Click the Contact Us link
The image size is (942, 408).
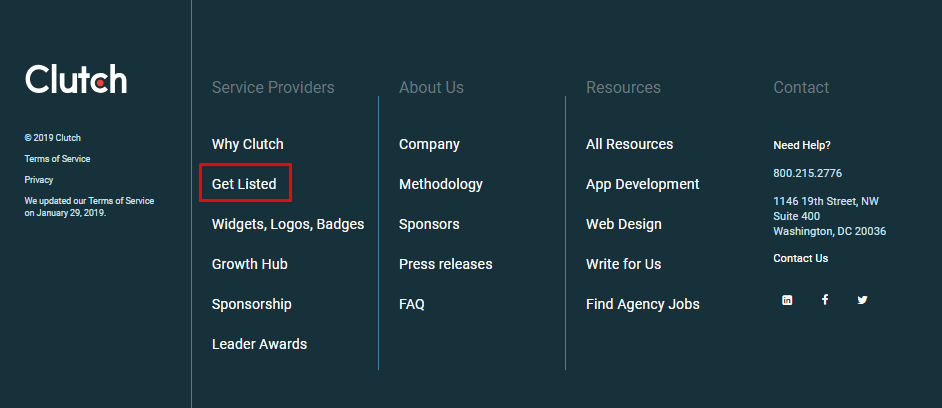click(801, 258)
